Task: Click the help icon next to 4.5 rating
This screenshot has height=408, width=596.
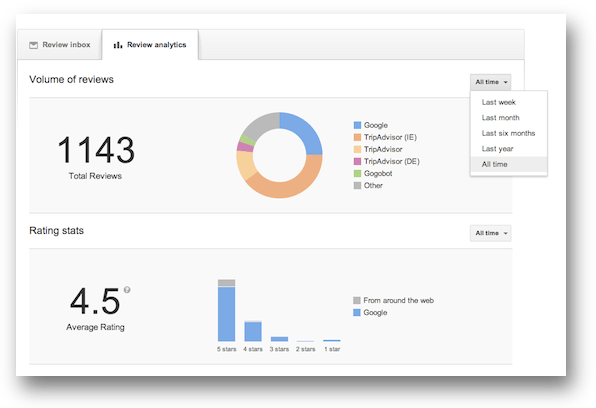Action: (x=127, y=290)
